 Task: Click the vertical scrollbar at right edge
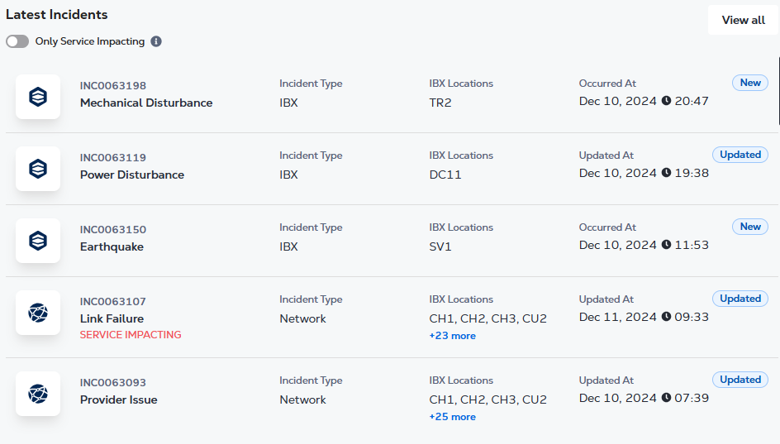779,91
